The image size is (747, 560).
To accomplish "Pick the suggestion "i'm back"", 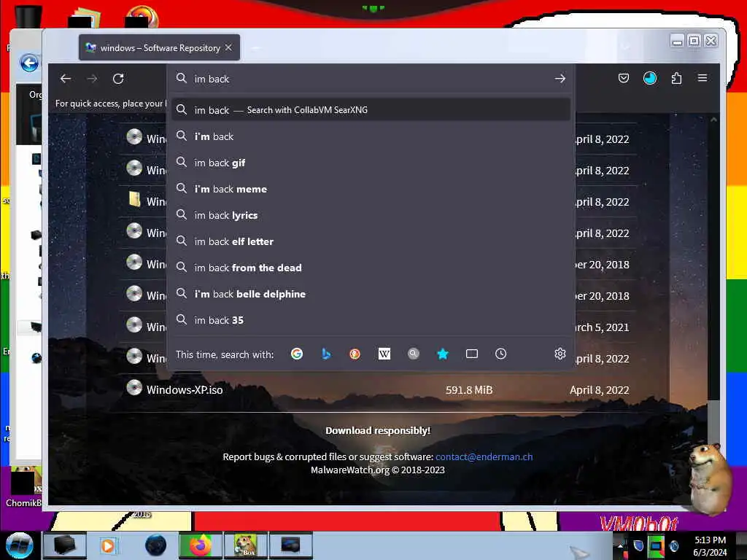I will click(371, 136).
